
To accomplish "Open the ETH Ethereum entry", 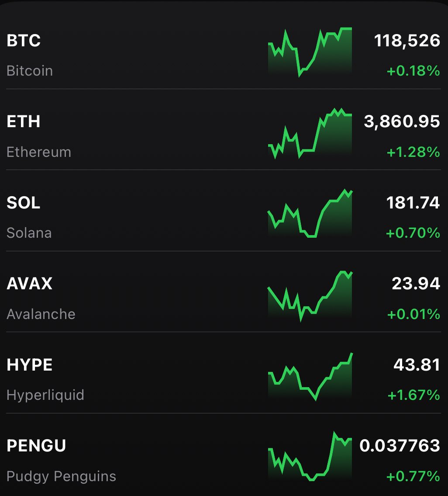I will coord(224,129).
